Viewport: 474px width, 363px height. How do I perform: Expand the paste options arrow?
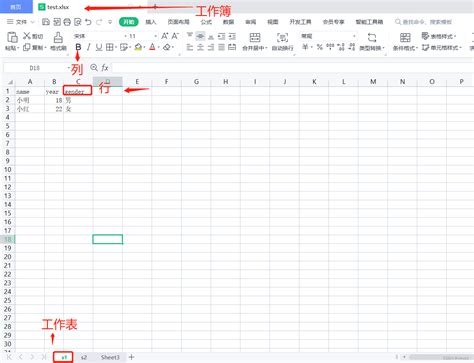(18, 48)
